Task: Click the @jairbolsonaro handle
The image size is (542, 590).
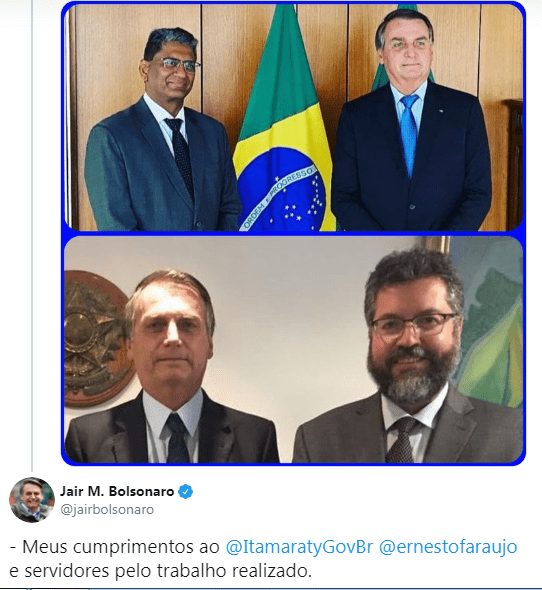Action: [107, 509]
